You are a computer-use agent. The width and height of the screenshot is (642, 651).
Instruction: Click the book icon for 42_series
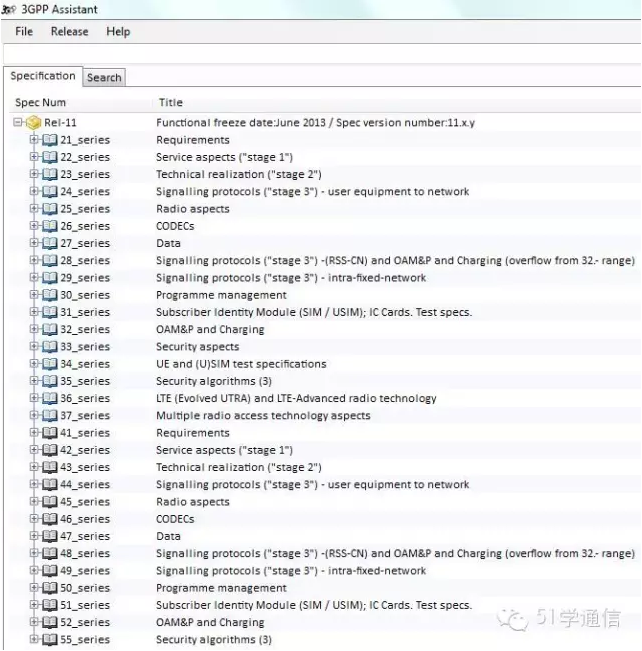point(50,450)
